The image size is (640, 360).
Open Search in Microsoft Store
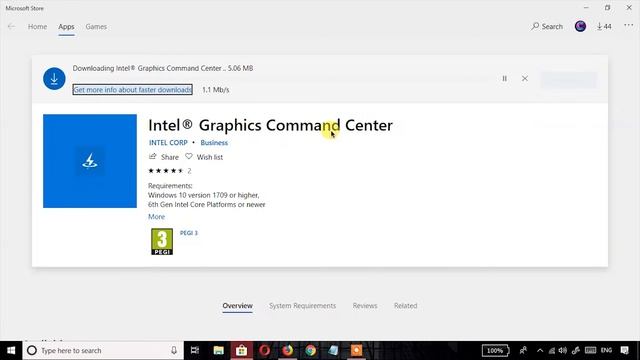pos(547,27)
